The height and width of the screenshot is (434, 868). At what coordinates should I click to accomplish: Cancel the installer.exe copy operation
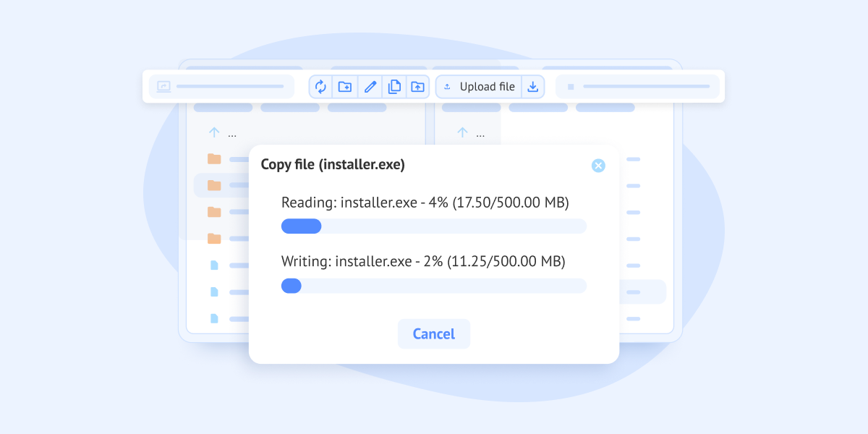[433, 334]
